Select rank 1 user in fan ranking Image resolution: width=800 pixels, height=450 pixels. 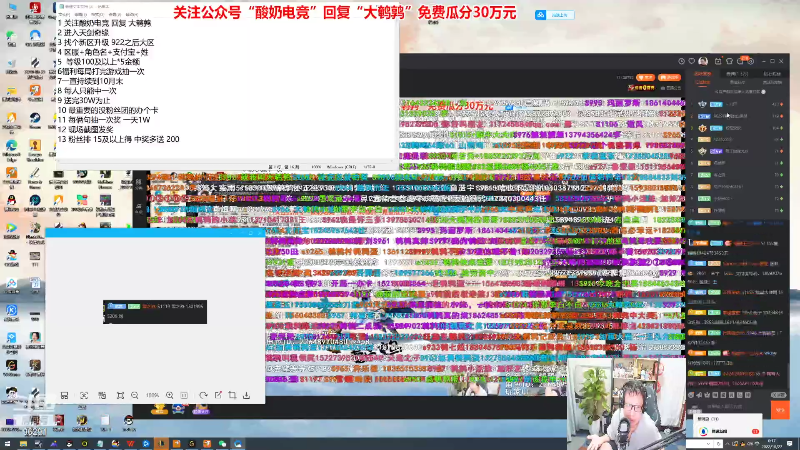(737, 104)
